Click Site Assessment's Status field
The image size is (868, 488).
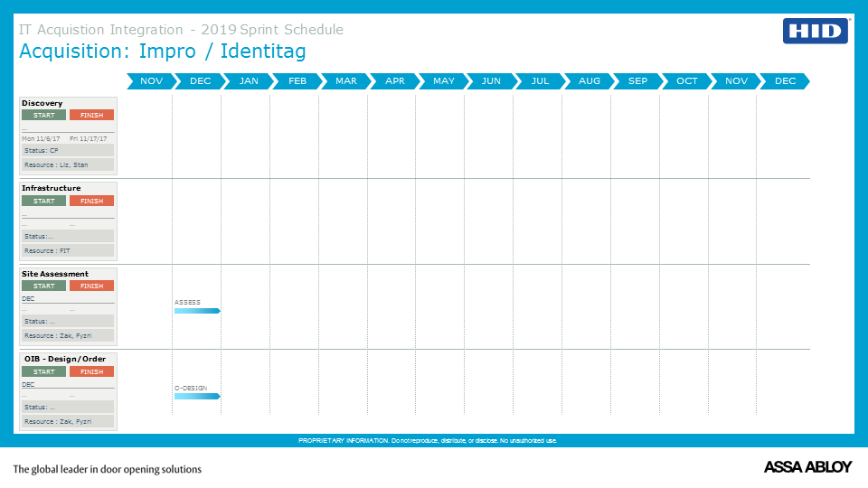point(68,321)
